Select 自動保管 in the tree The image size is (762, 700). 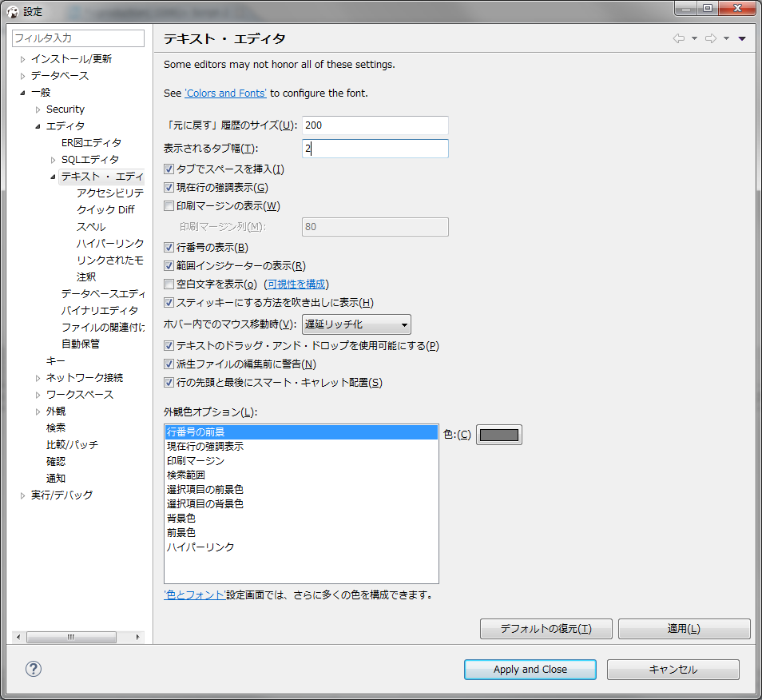coord(80,344)
